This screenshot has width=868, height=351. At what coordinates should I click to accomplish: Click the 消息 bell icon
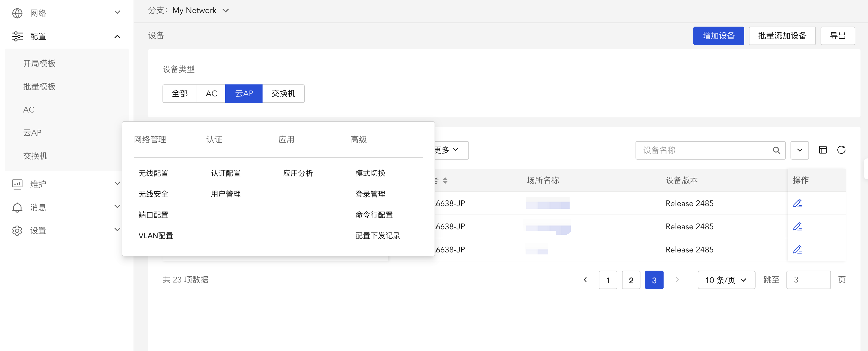pyautogui.click(x=17, y=207)
